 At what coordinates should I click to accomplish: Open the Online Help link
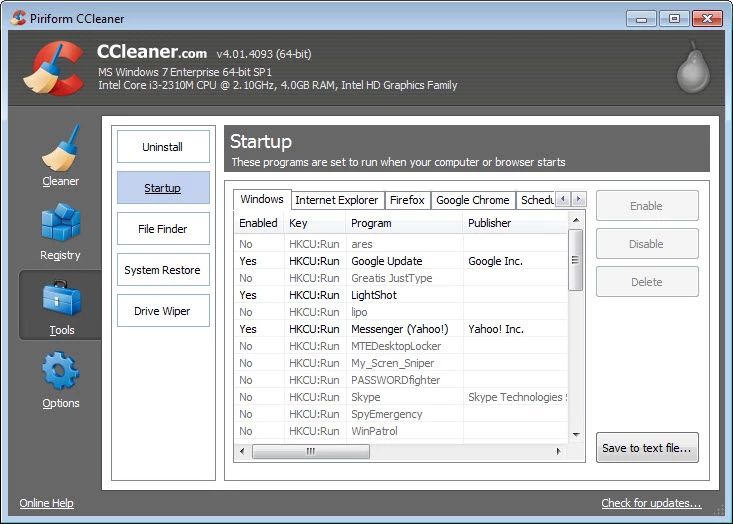pos(47,503)
